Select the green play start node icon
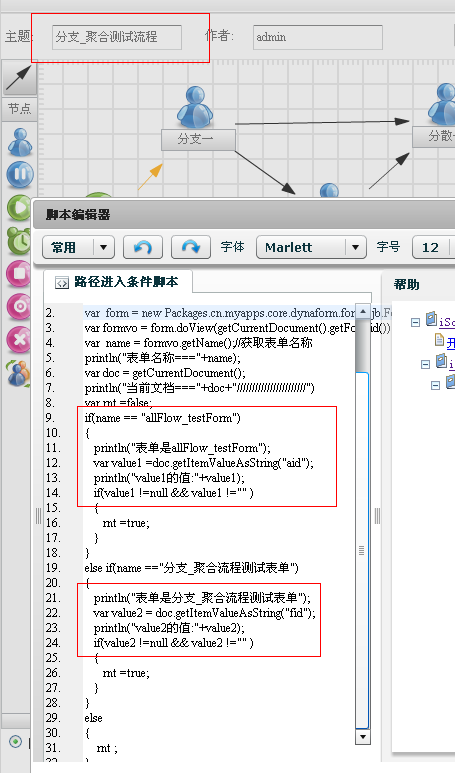455x773 pixels. pyautogui.click(x=20, y=207)
